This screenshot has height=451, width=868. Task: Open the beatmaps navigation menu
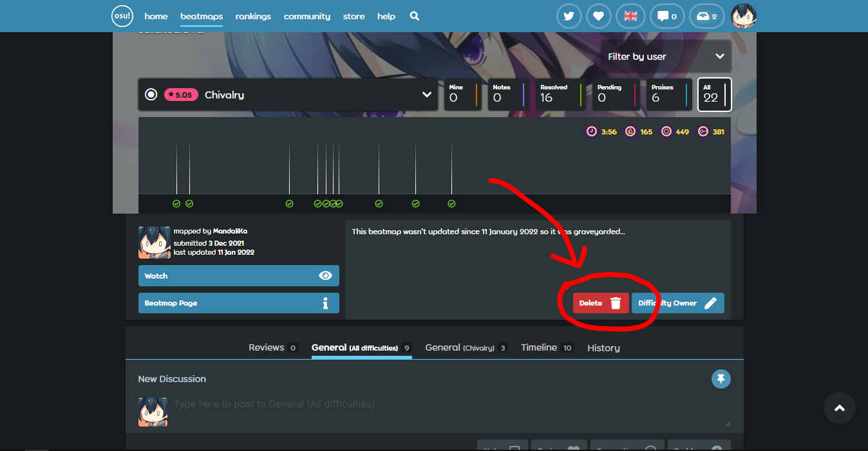pyautogui.click(x=202, y=16)
